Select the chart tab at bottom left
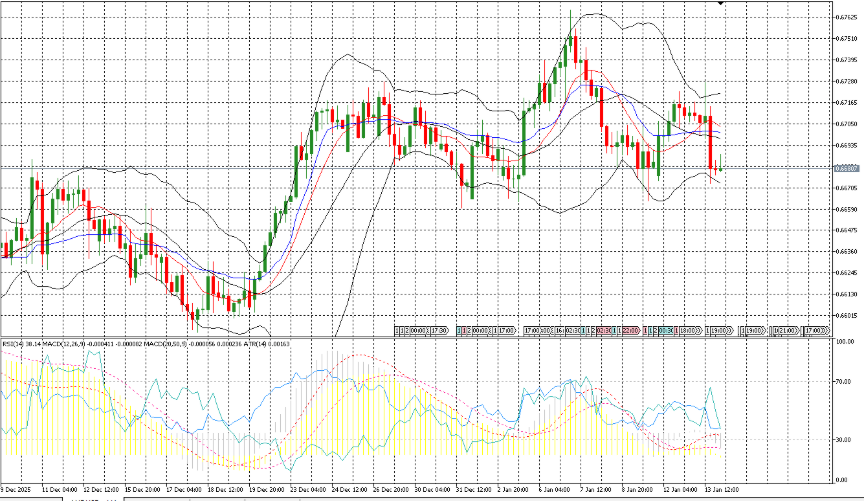This screenshot has width=864, height=501. coord(30,498)
